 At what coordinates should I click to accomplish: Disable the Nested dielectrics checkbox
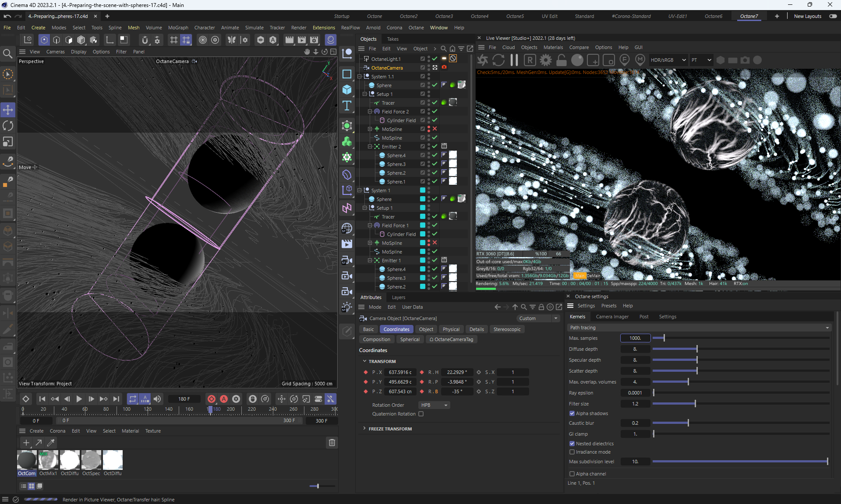click(572, 444)
